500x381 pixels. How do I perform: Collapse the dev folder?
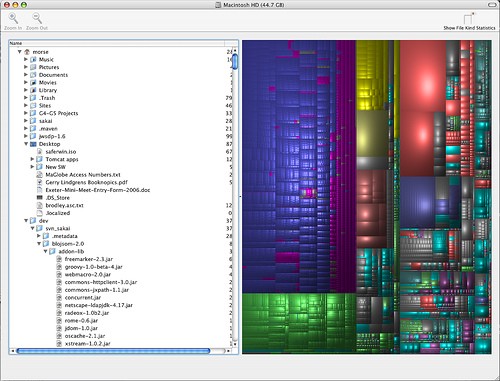coord(26,221)
